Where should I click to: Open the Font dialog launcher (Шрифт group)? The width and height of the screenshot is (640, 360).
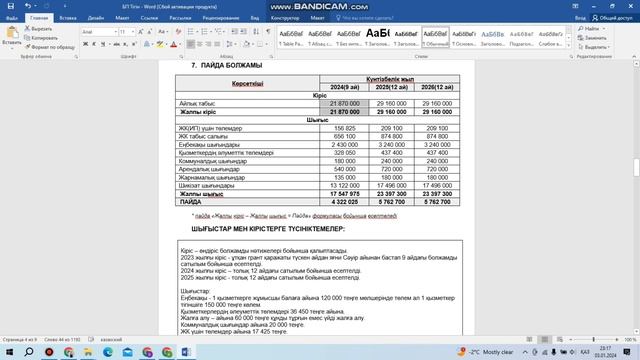tap(181, 57)
